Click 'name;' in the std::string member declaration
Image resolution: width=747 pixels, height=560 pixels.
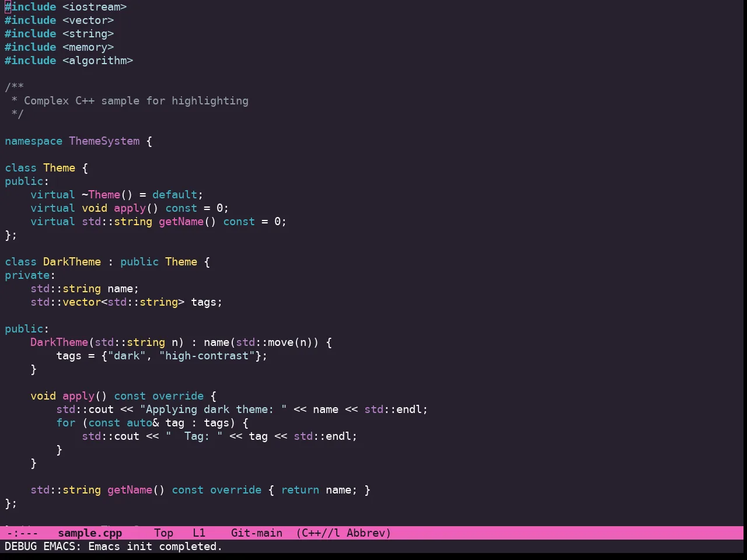pyautogui.click(x=123, y=289)
